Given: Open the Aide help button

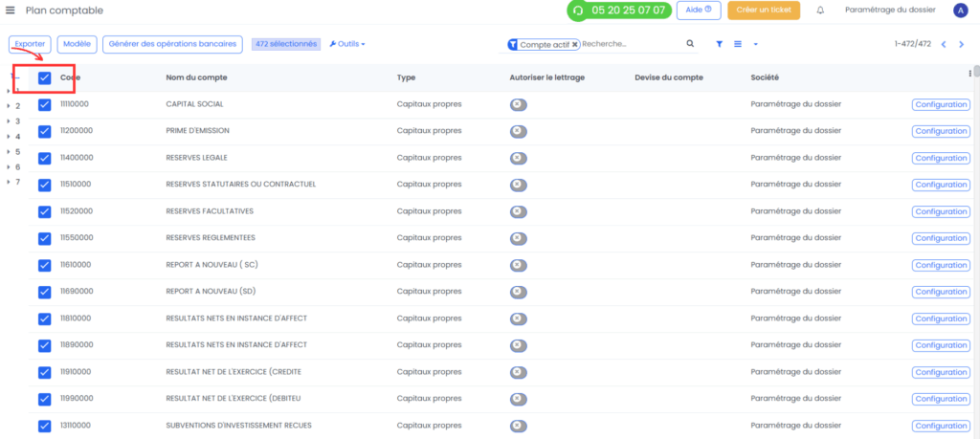Looking at the screenshot, I should coord(699,10).
